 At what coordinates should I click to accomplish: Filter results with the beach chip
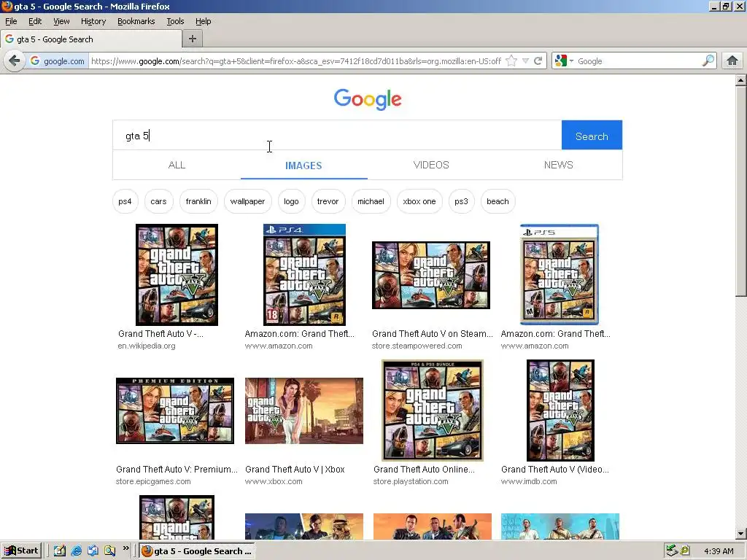[498, 201]
